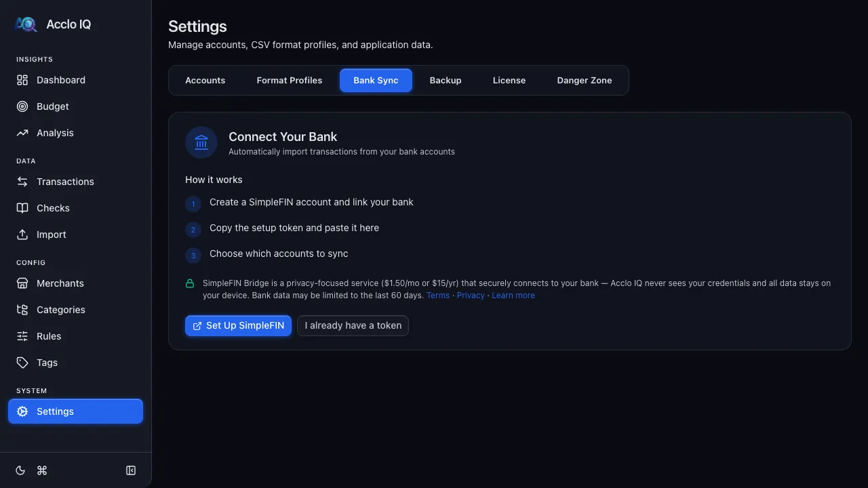Click the Settings page heading
This screenshot has width=868, height=488.
(x=197, y=26)
